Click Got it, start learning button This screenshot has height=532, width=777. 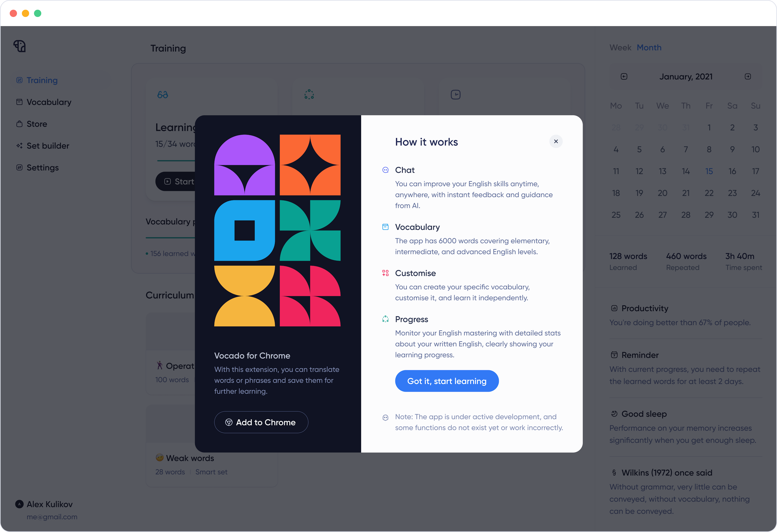(446, 380)
